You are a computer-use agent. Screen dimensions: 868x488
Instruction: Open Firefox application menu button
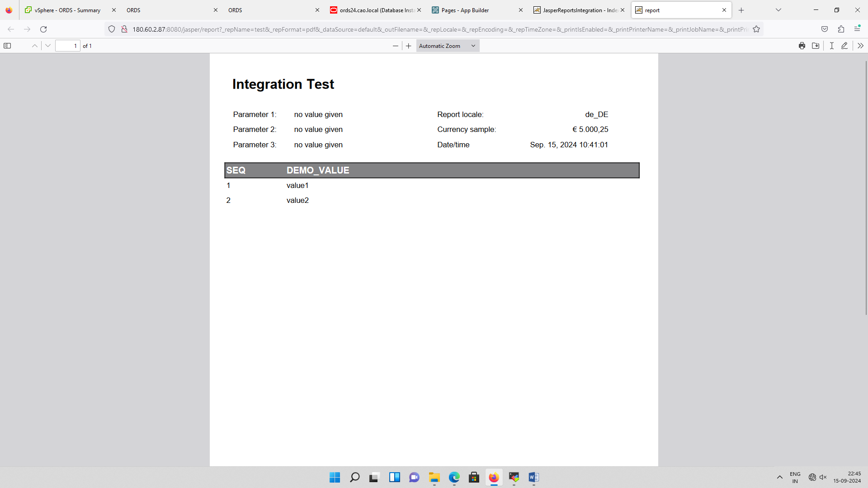pyautogui.click(x=857, y=29)
